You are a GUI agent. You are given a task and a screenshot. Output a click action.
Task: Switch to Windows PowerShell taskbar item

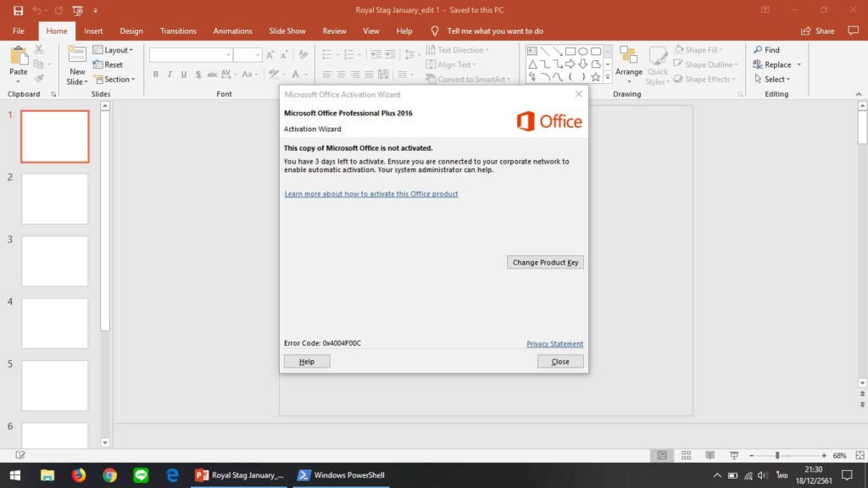[342, 475]
